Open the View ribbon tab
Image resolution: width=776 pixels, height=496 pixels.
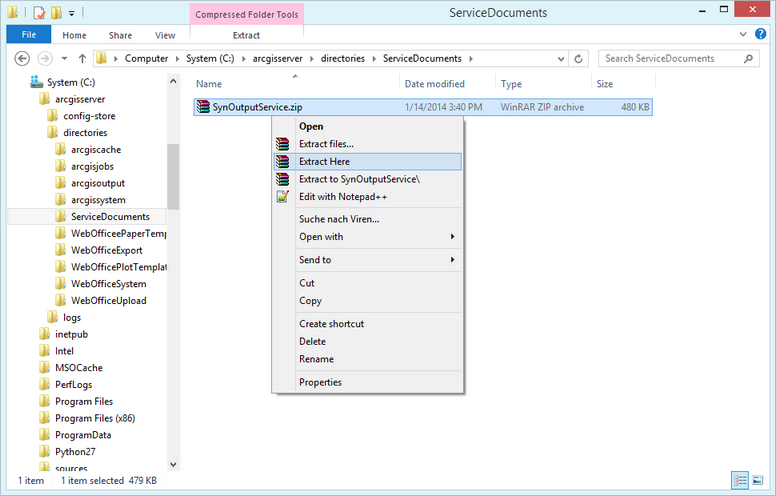coord(165,35)
